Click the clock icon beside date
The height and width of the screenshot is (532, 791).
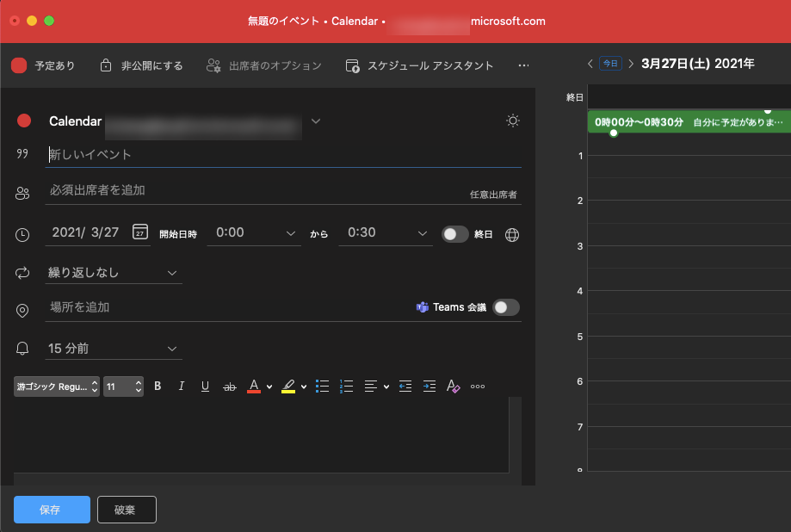point(22,235)
